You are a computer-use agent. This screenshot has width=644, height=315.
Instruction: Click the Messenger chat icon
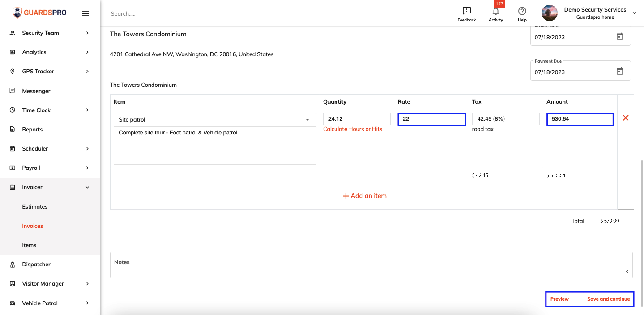[x=12, y=91]
